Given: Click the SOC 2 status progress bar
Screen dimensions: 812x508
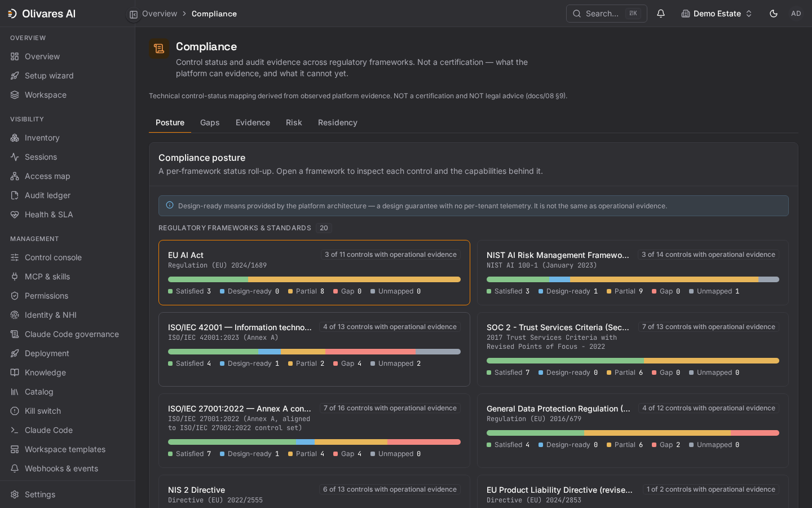Looking at the screenshot, I should coord(633,361).
